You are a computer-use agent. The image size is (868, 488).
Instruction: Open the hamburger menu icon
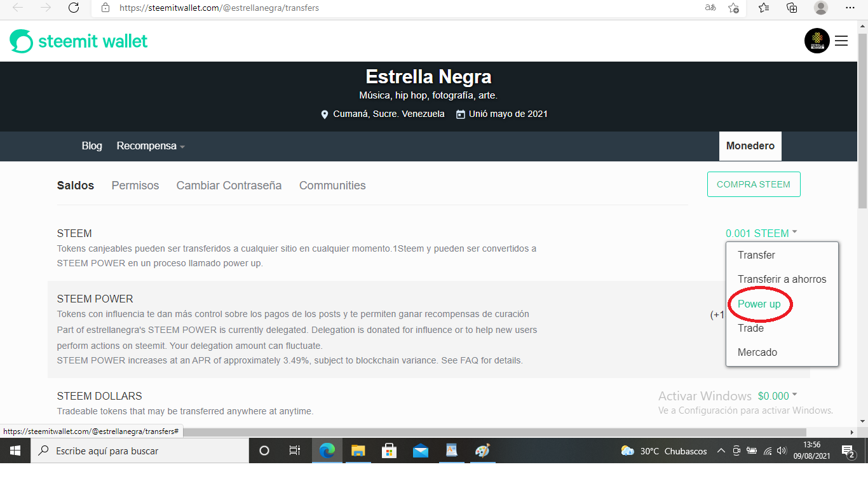(841, 41)
